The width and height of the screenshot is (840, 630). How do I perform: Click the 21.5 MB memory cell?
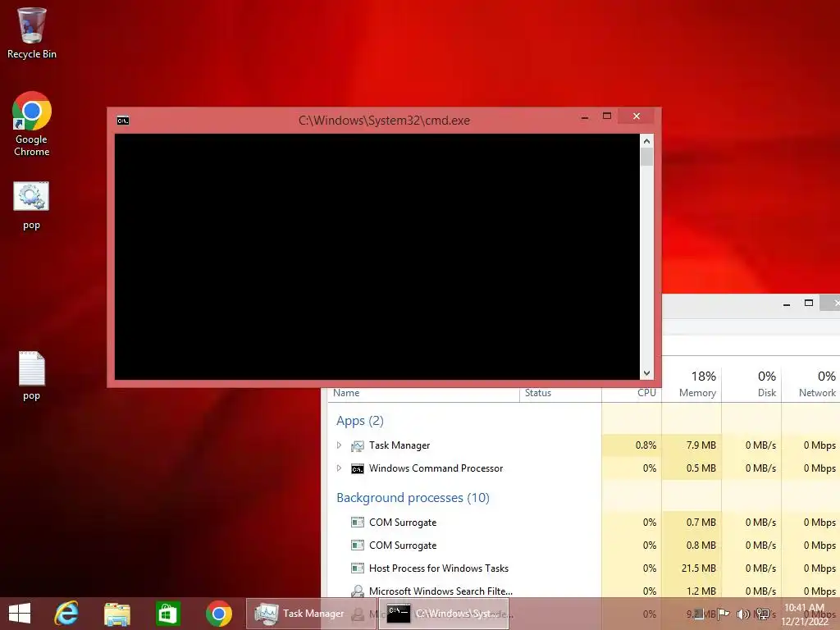[692, 568]
